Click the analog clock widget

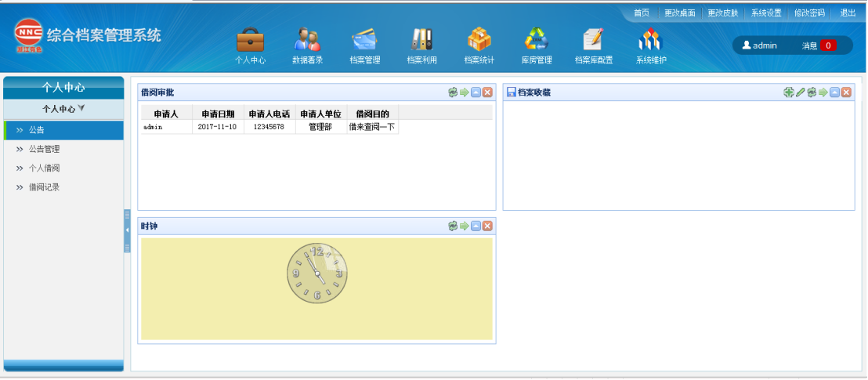pyautogui.click(x=316, y=273)
